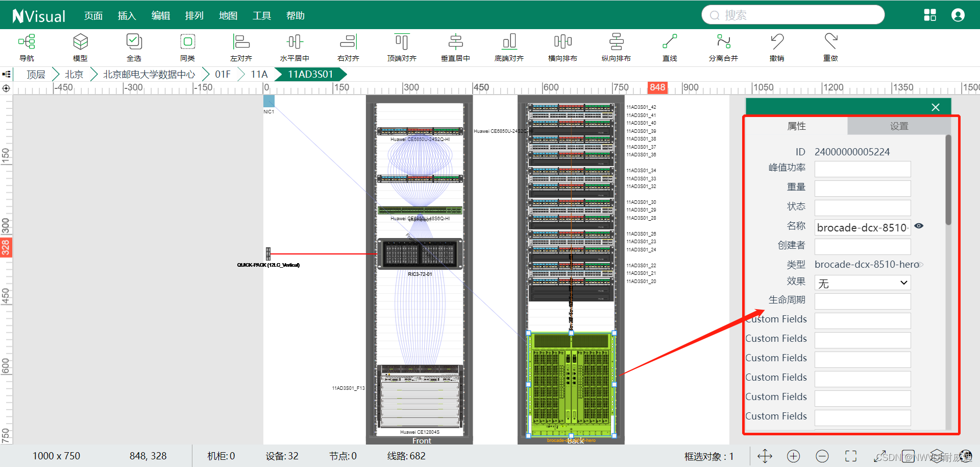Viewport: 980px width, 467px height.
Task: Toggle the tree panel icon left of 顶层
Action: click(x=7, y=75)
